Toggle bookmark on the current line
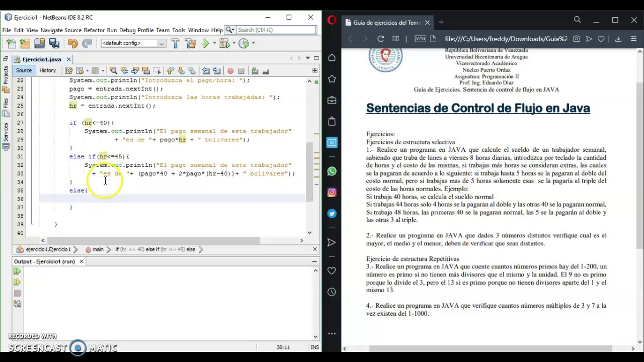The height and width of the screenshot is (362, 644). 192,70
